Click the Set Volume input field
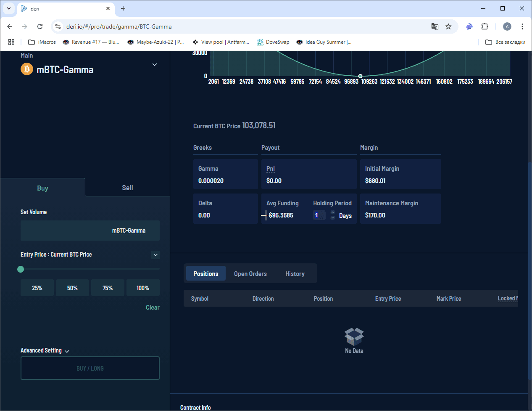 (x=90, y=231)
